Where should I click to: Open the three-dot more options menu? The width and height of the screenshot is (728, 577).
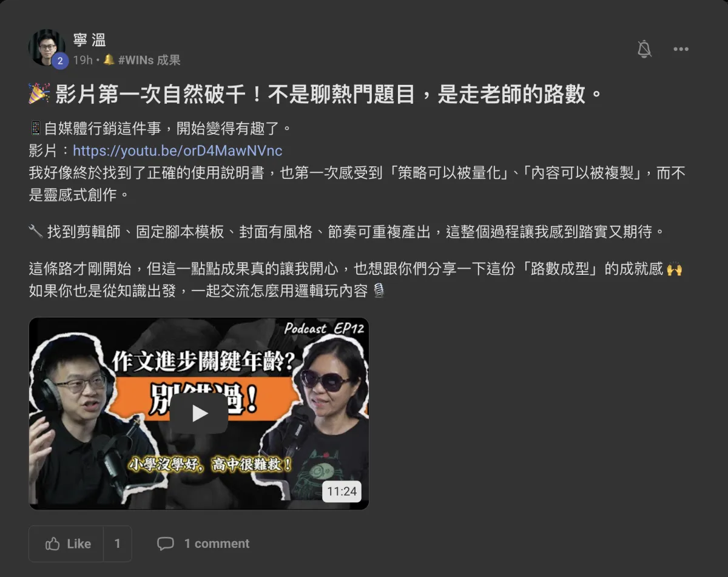[x=681, y=49]
